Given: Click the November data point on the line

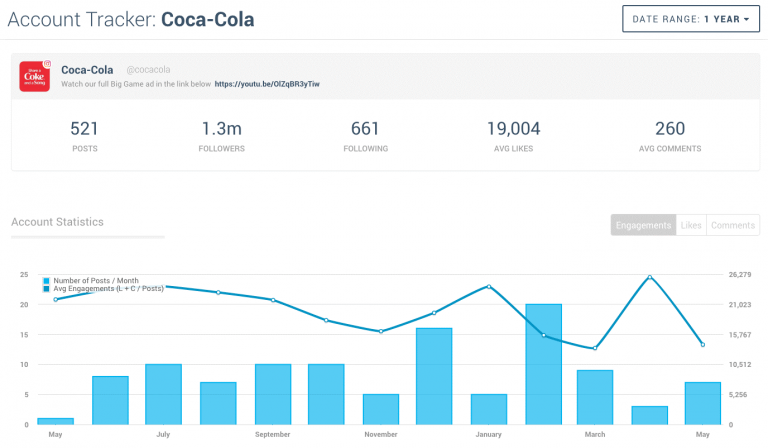Looking at the screenshot, I should (x=380, y=331).
